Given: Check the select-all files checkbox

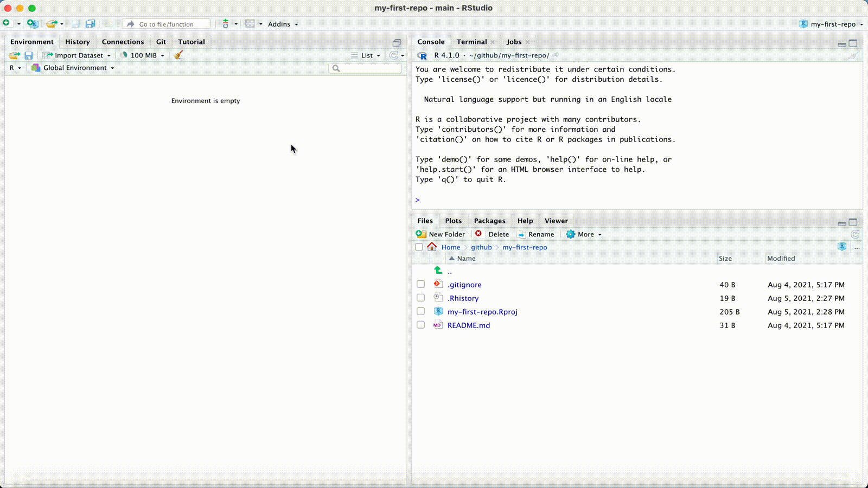Looking at the screenshot, I should pyautogui.click(x=419, y=247).
